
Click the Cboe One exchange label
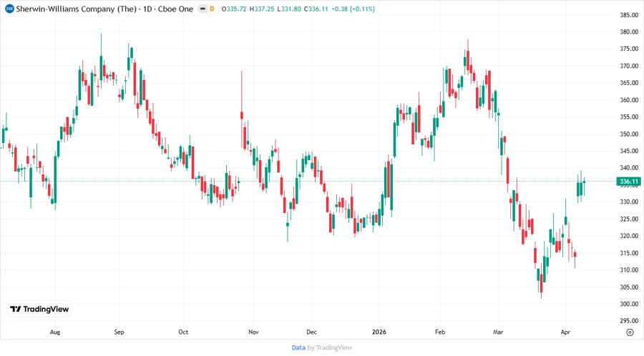click(175, 9)
